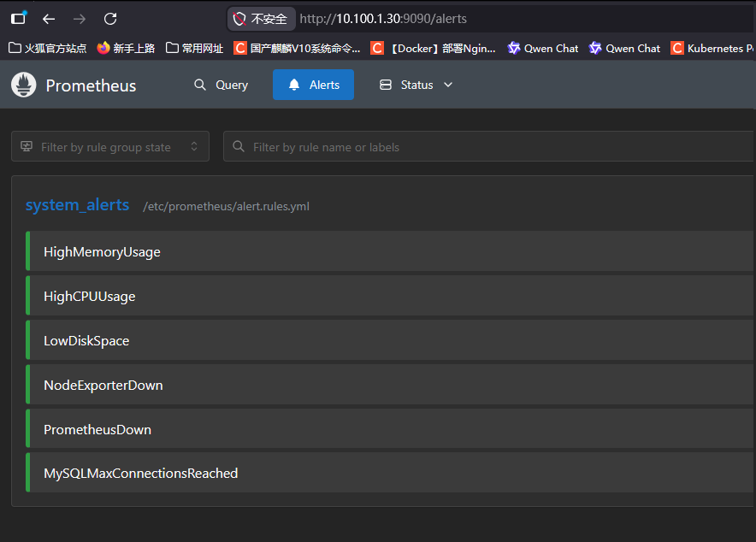Viewport: 756px width, 542px height.
Task: Open the 火狐官方站点 bookmark folder
Action: click(x=48, y=48)
